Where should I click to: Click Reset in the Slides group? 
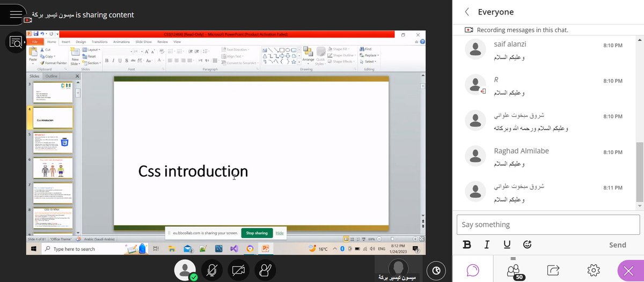tap(89, 56)
